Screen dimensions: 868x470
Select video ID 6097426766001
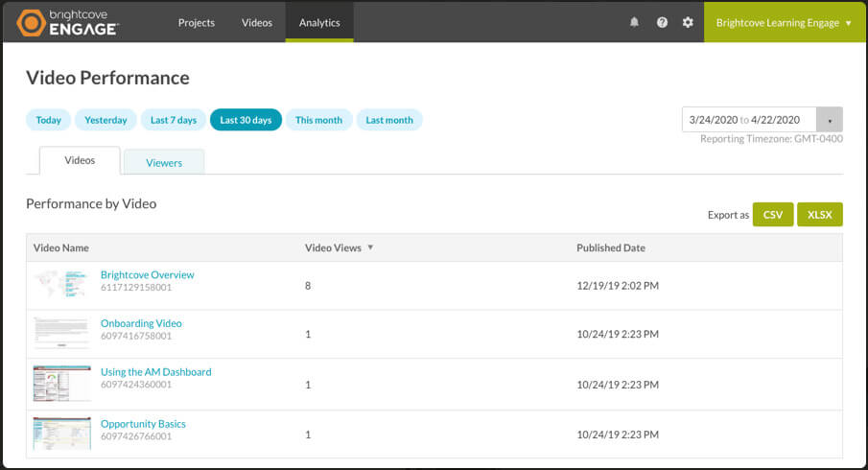[x=136, y=436]
